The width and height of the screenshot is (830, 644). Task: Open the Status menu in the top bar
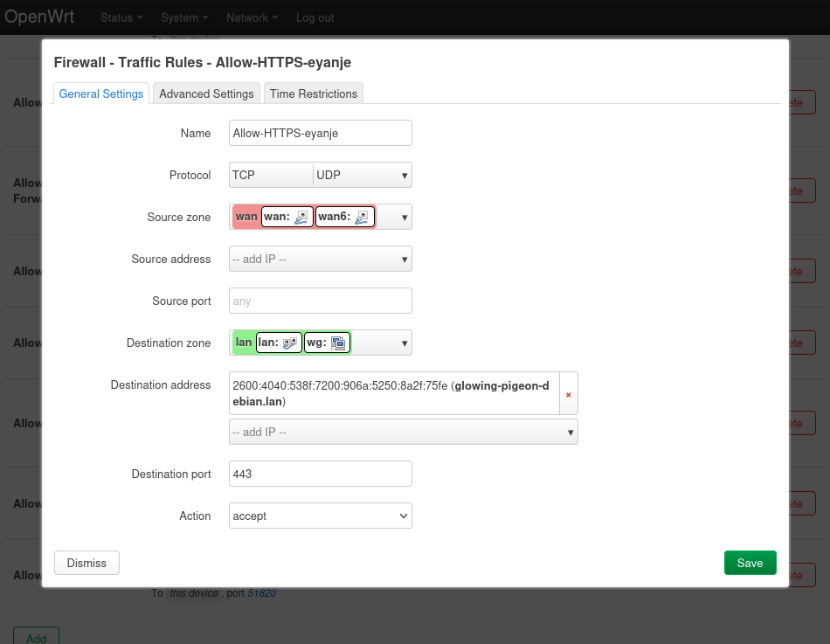(121, 18)
